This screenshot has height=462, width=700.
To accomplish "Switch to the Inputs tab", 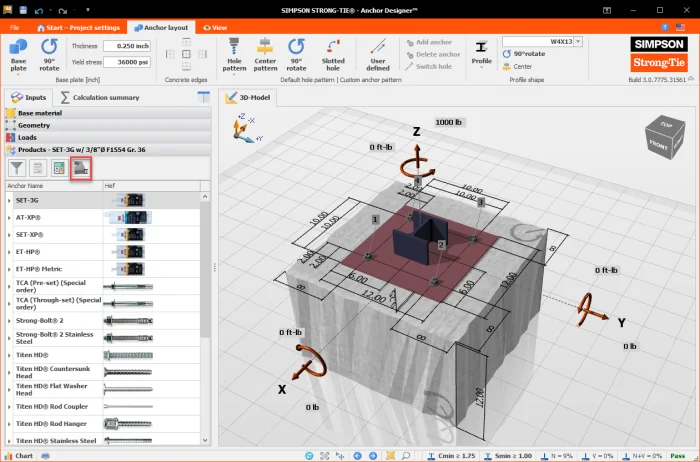I will 29,97.
